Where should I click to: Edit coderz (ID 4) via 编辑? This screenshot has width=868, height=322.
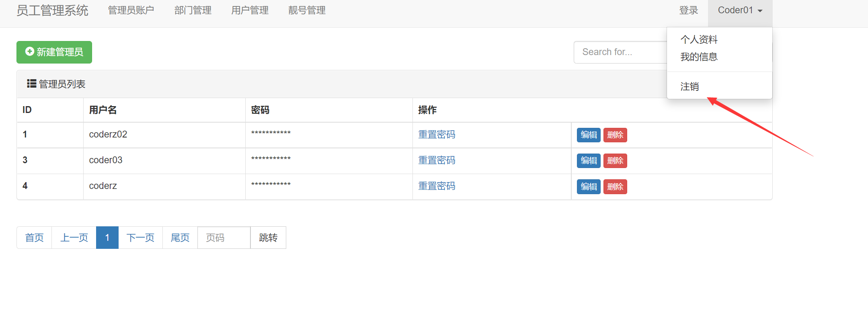(x=589, y=187)
